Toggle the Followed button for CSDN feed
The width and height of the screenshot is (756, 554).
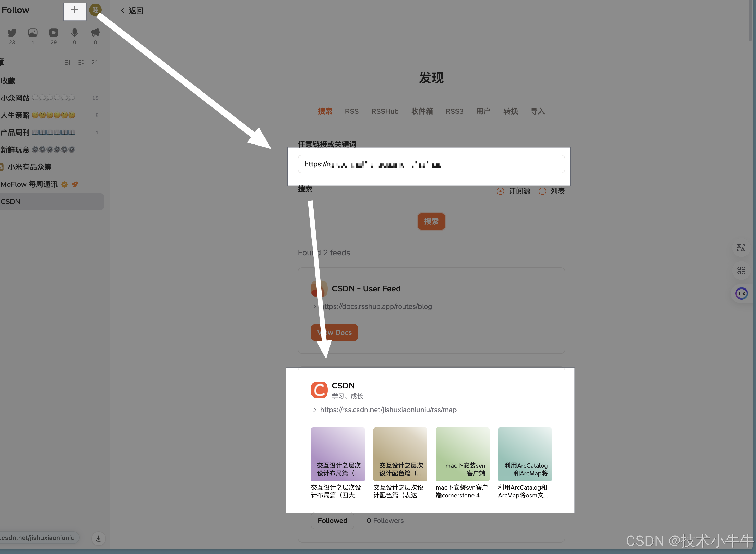coord(332,520)
